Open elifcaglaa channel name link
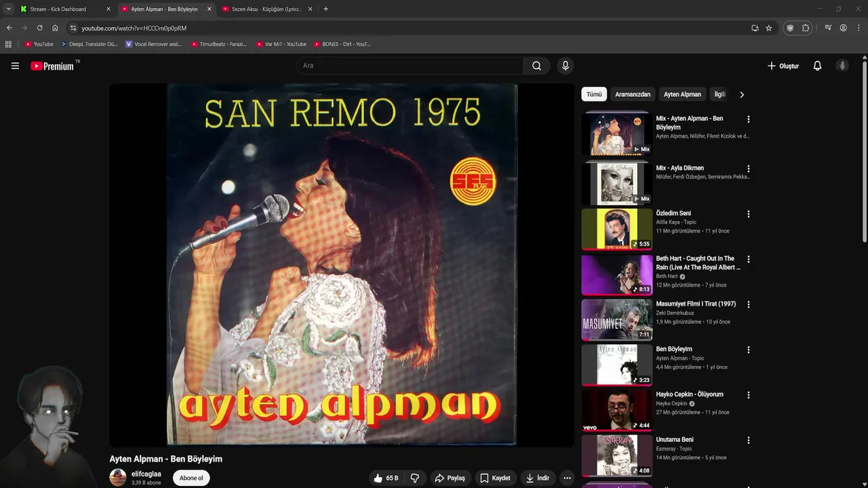This screenshot has width=868, height=488. [x=146, y=474]
